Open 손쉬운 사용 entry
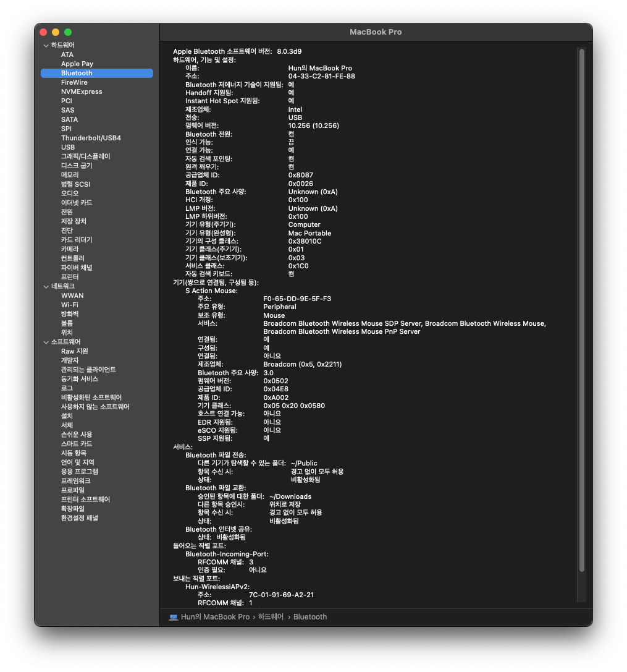 76,434
